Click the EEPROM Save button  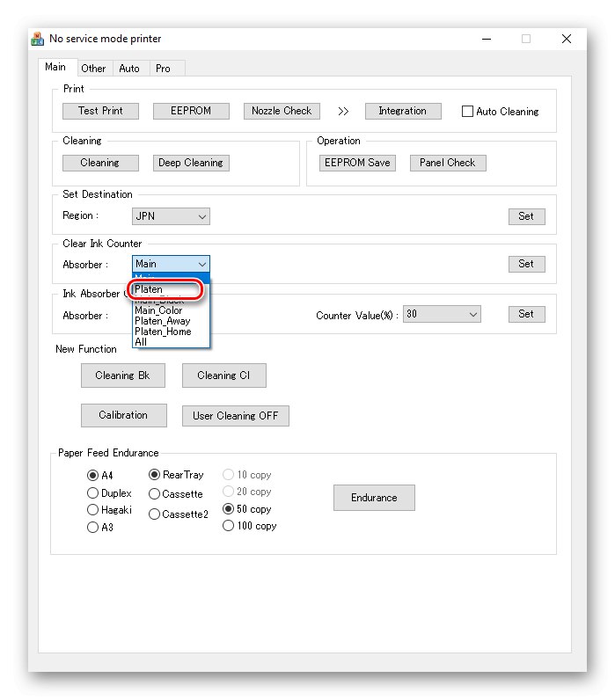tap(357, 163)
